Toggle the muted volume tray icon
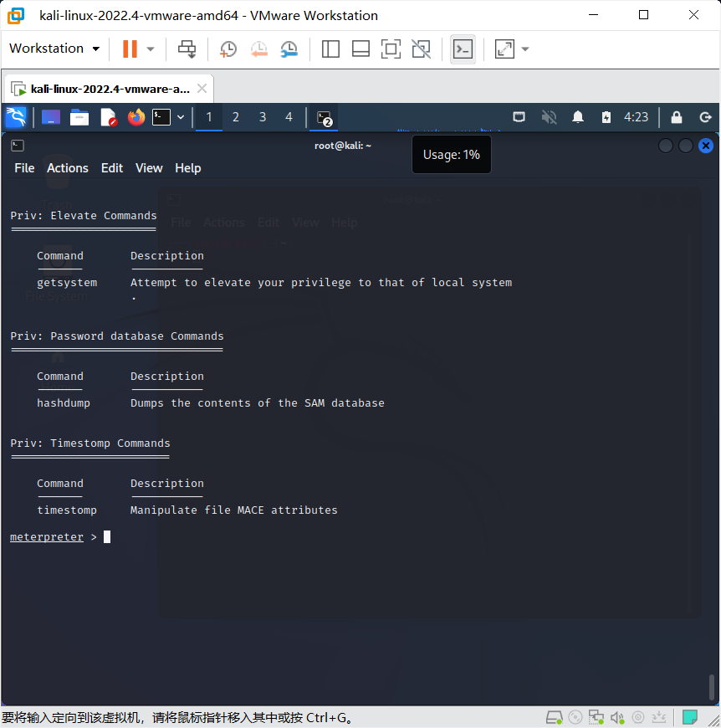The height and width of the screenshot is (728, 721). click(x=549, y=117)
